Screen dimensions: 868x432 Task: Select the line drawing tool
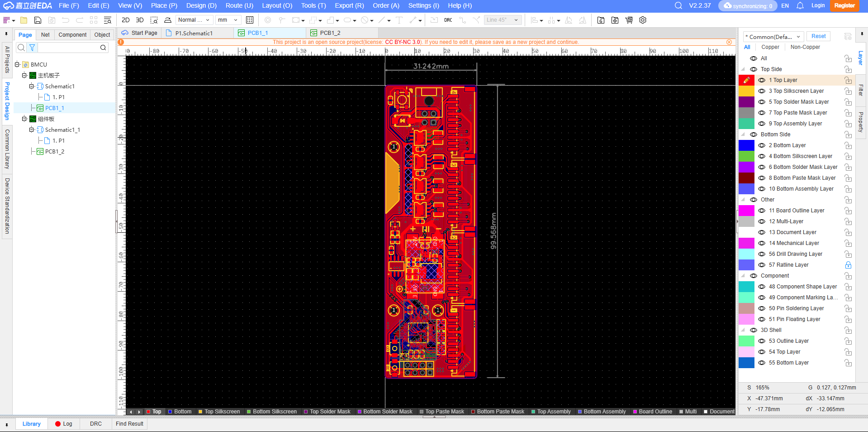382,20
